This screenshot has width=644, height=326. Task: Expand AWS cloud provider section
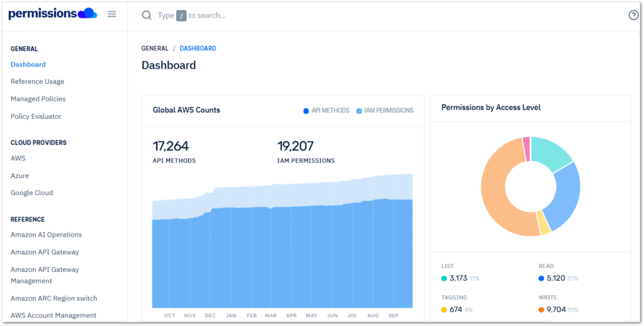[18, 158]
